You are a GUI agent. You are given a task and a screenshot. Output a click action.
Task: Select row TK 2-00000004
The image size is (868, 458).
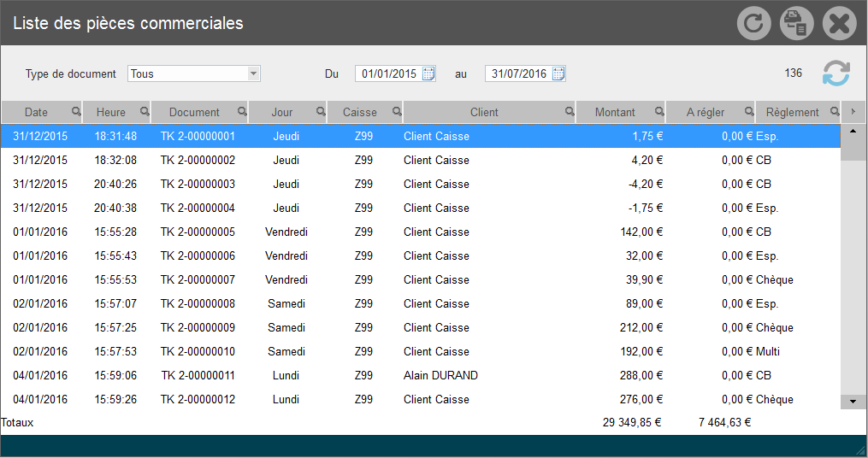[421, 208]
